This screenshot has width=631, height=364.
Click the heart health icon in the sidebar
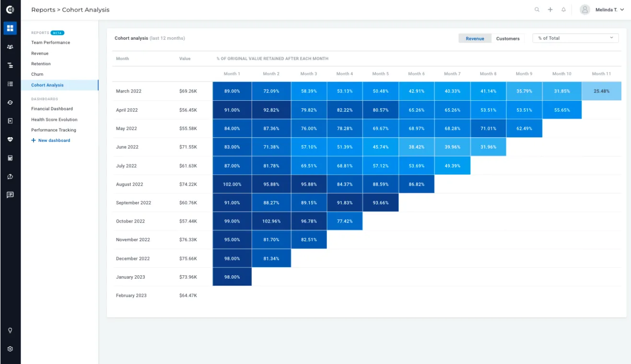click(x=10, y=139)
